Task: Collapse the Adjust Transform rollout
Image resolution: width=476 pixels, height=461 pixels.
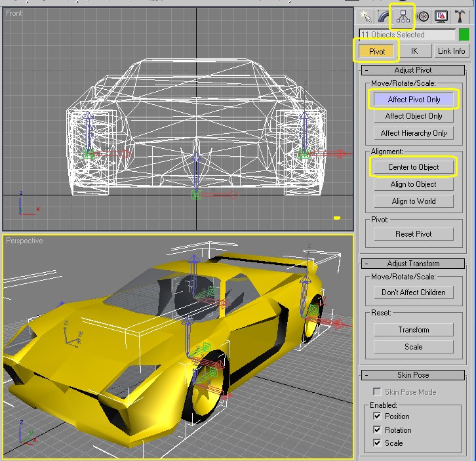Action: 414,264
